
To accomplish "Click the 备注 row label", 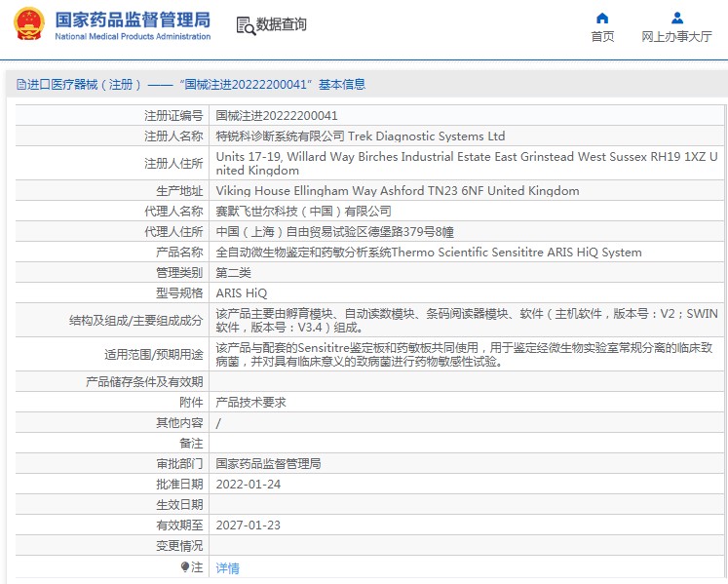I will [191, 444].
